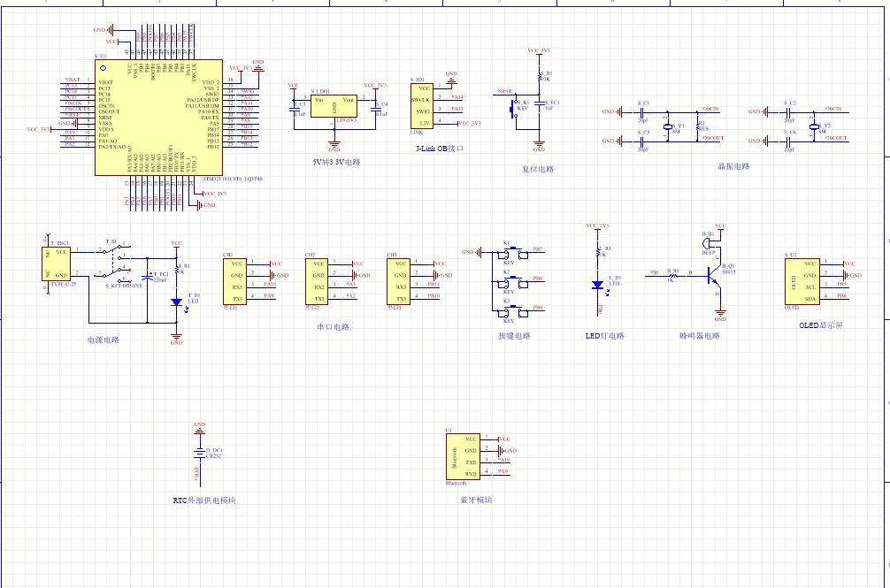Select the K2 key button on PB8
Screen dimensions: 890x588
511,283
